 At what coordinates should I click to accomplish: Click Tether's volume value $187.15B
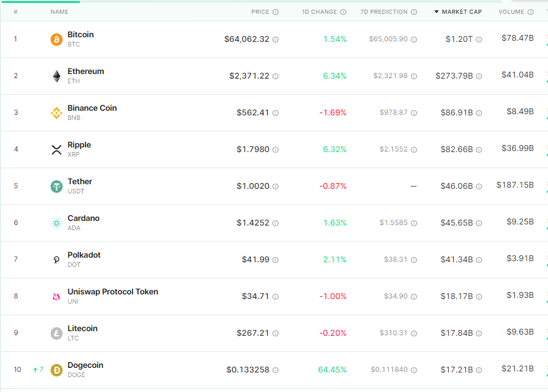pos(515,185)
